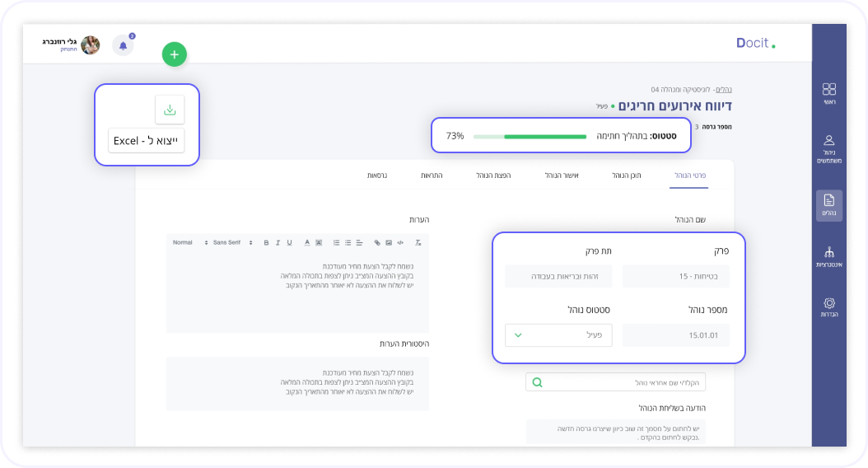Insert link in notes editor toolbar
The image size is (868, 468).
click(x=377, y=243)
